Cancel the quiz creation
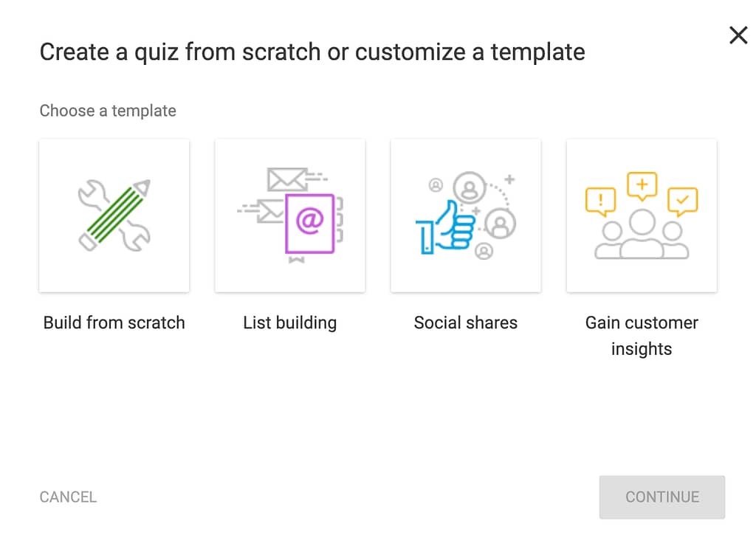The height and width of the screenshot is (535, 756). pos(68,497)
